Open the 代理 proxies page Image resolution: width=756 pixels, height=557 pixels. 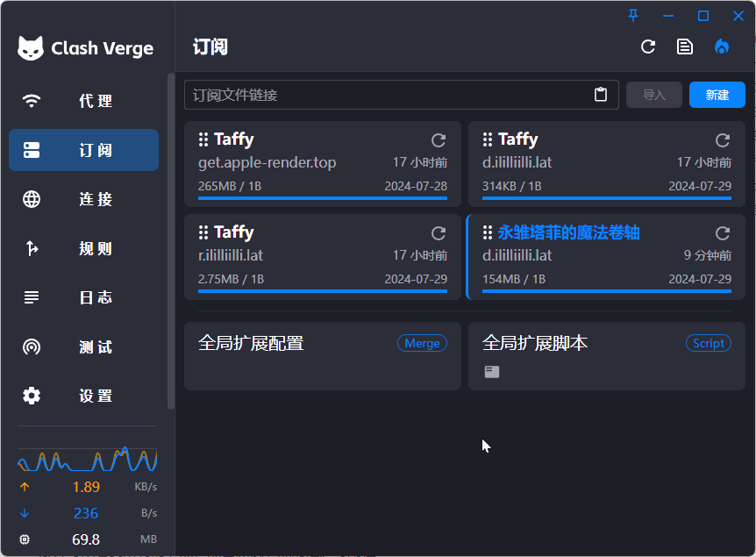click(x=84, y=101)
